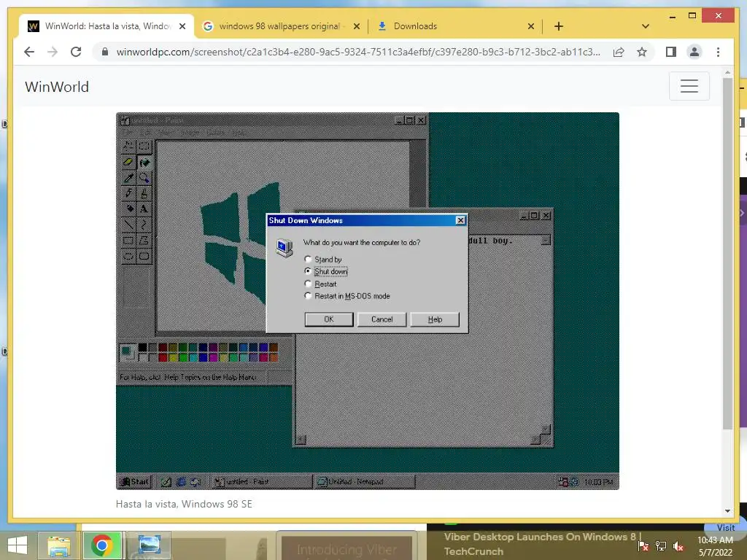Select the Brush tool in Paint
The image size is (747, 560).
point(144,193)
